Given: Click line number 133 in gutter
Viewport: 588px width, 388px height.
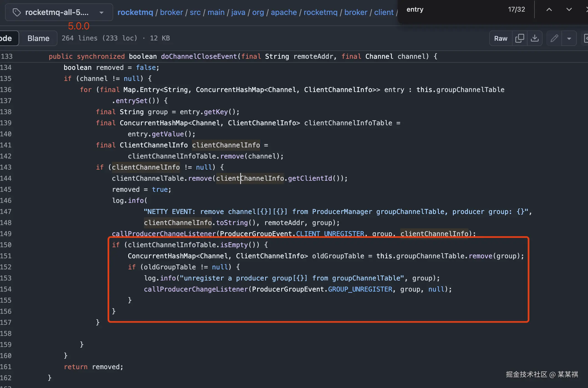Looking at the screenshot, I should click(x=7, y=56).
